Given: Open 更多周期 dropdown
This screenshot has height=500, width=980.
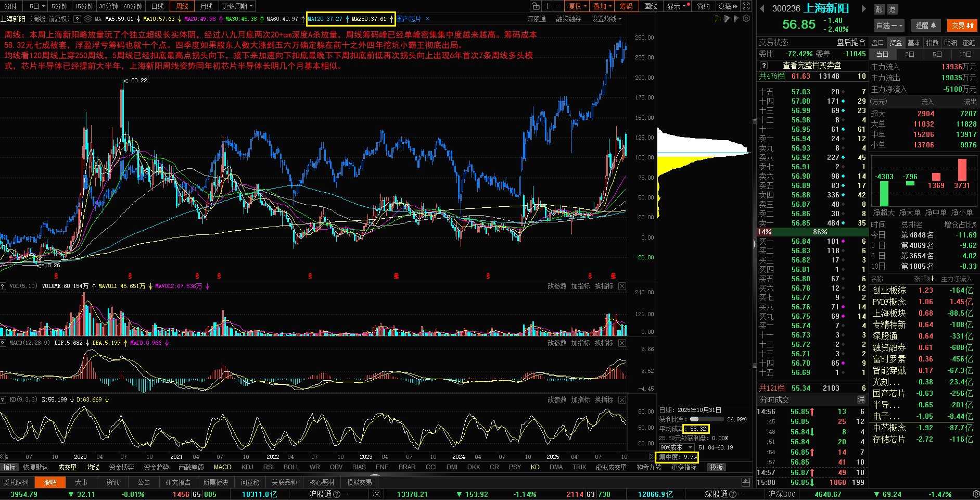Looking at the screenshot, I should tap(237, 6).
